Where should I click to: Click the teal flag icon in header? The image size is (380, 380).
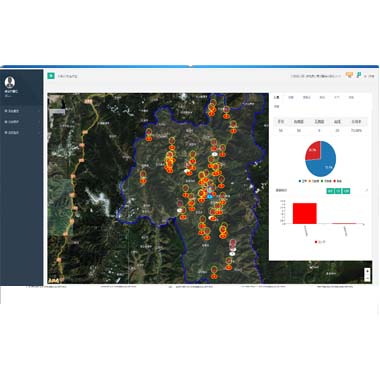point(359,75)
